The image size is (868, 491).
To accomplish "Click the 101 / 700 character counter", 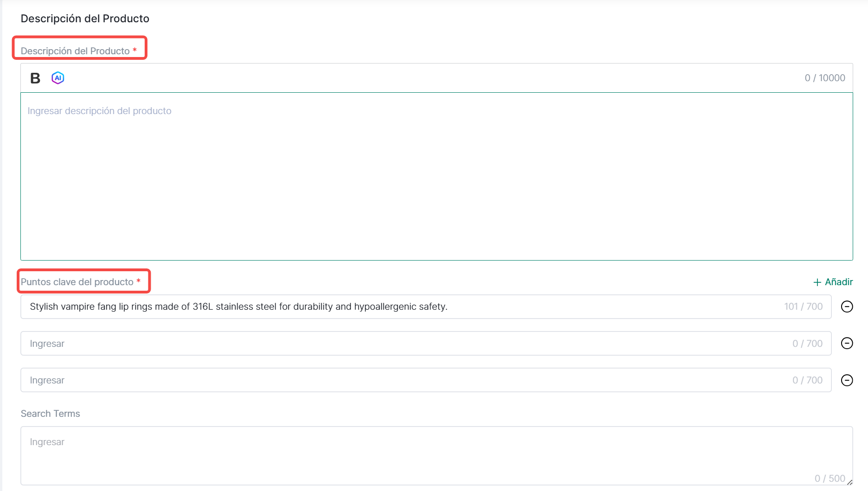I will tap(803, 306).
